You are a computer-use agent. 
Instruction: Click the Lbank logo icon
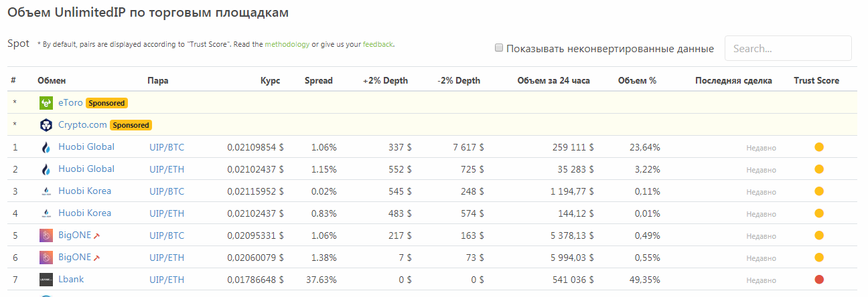point(46,280)
